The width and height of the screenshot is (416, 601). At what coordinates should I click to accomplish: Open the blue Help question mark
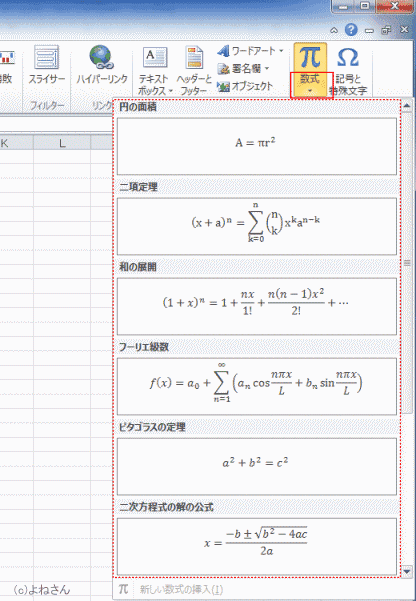[351, 30]
